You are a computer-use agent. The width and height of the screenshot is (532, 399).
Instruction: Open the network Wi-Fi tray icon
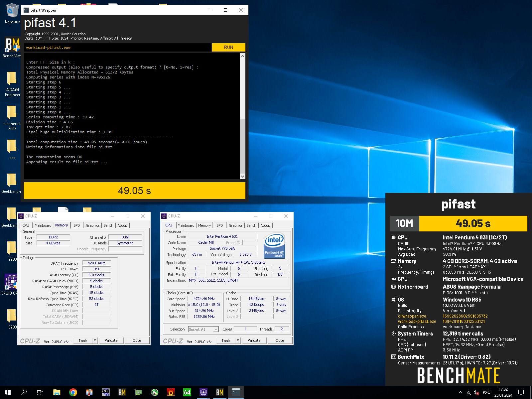point(469,392)
